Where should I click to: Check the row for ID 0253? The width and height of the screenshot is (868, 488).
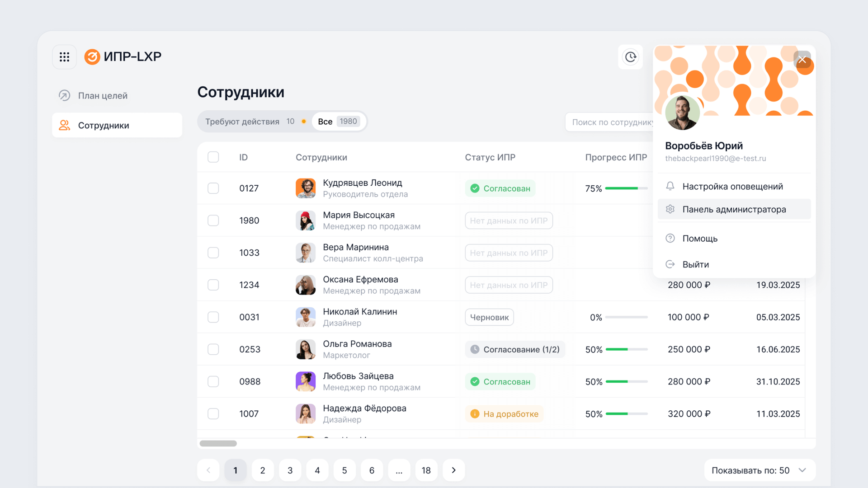pyautogui.click(x=213, y=349)
